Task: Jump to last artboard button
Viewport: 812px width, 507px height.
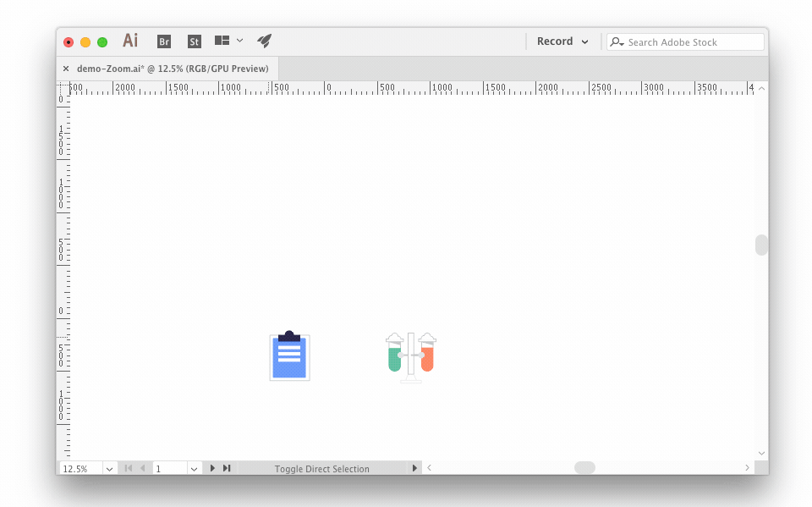Action: [227, 468]
